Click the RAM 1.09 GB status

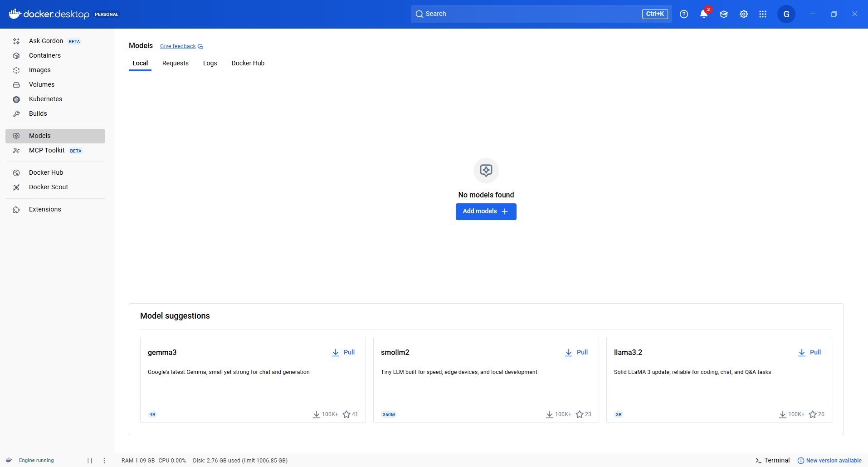click(x=138, y=461)
